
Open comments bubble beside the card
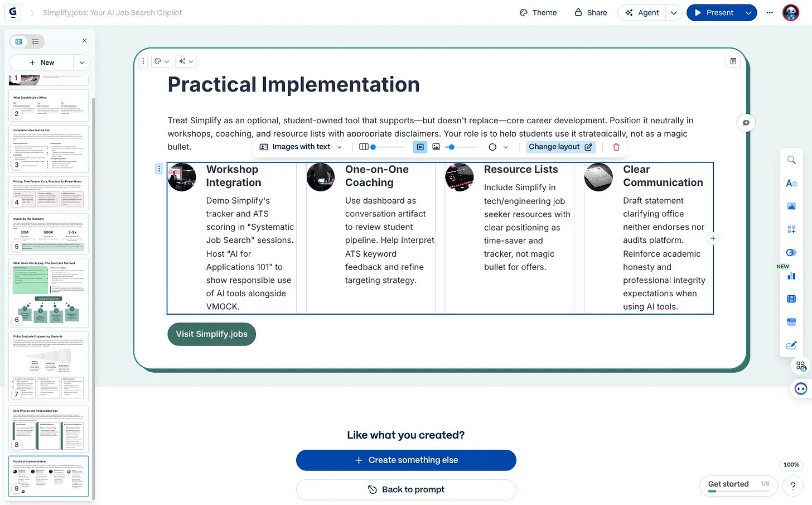[746, 123]
